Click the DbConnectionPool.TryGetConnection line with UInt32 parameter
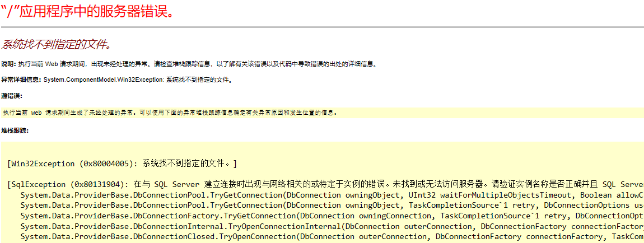This screenshot has height=243, width=644. click(332, 194)
